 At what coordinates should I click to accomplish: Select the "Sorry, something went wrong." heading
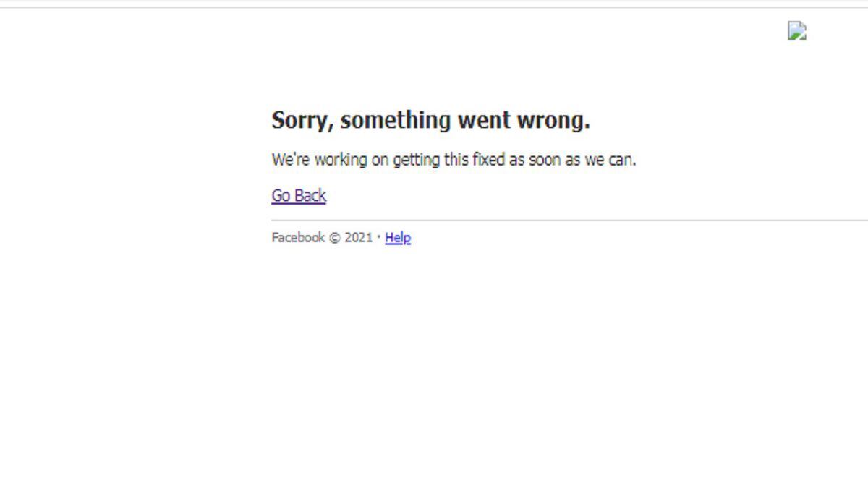(430, 120)
